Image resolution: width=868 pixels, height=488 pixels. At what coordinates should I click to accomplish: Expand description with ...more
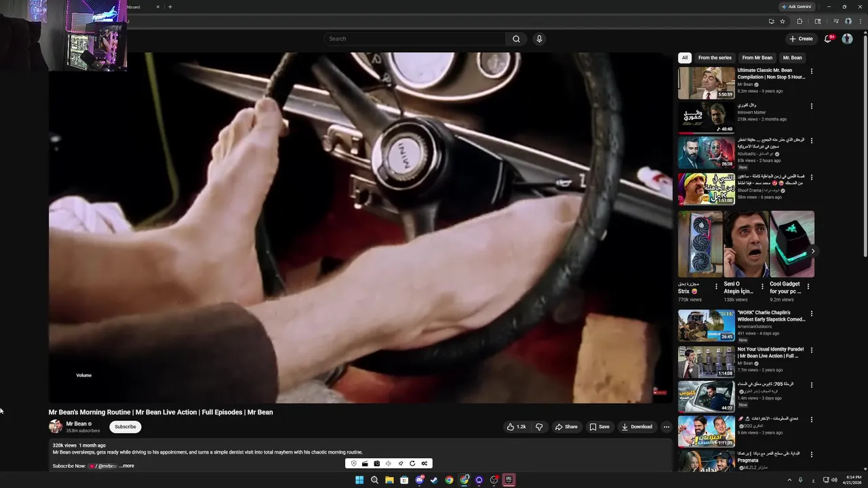[x=127, y=466]
